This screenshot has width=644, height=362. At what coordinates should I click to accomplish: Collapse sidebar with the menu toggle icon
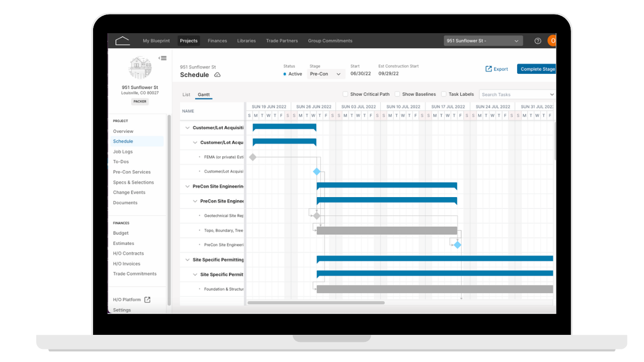click(163, 58)
